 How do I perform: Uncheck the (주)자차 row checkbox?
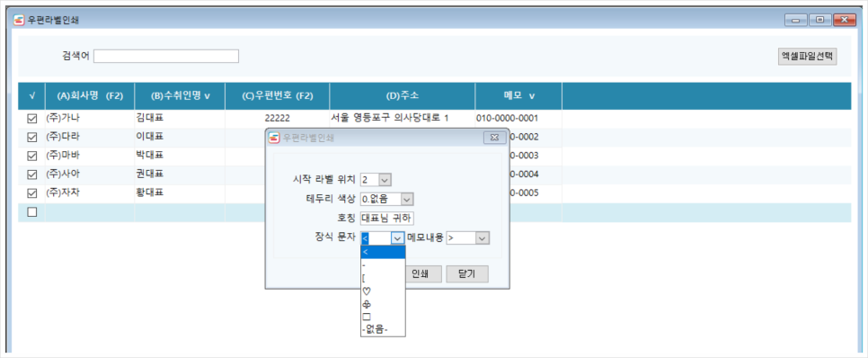(x=32, y=193)
